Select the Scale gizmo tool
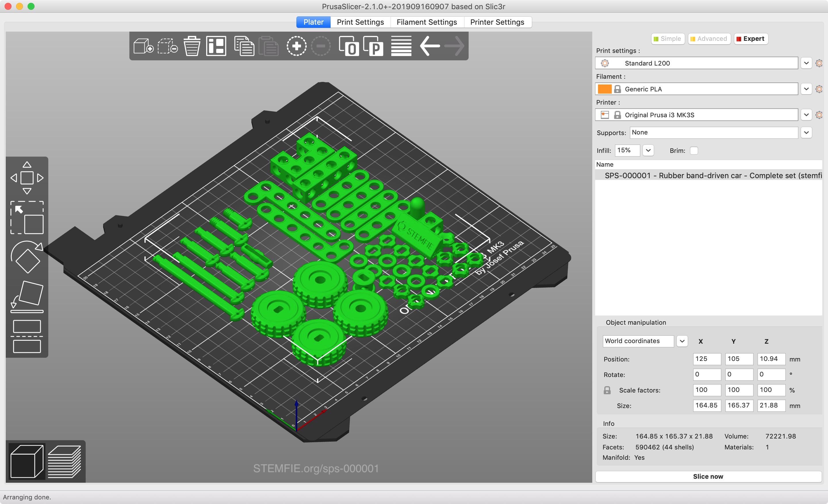The image size is (828, 504). [x=27, y=218]
